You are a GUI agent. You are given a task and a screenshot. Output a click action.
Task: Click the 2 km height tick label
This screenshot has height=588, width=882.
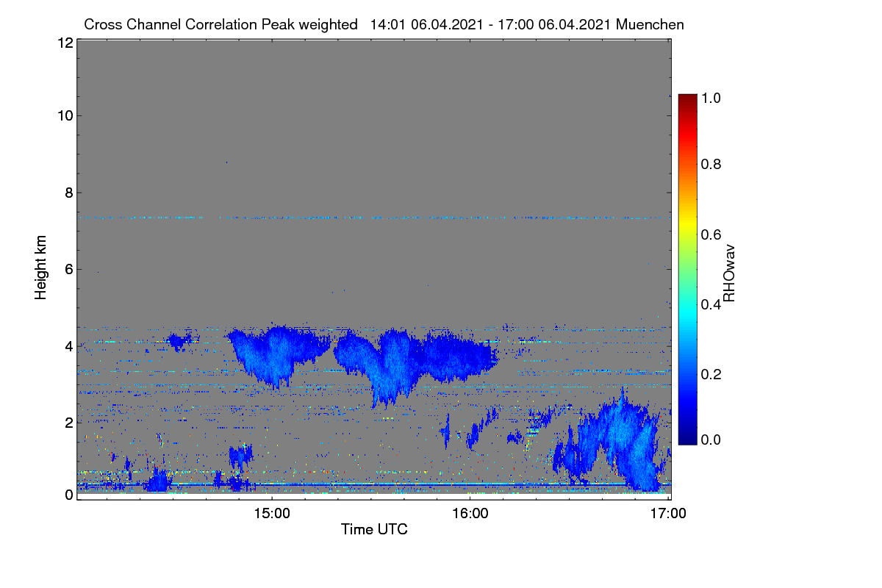[68, 422]
